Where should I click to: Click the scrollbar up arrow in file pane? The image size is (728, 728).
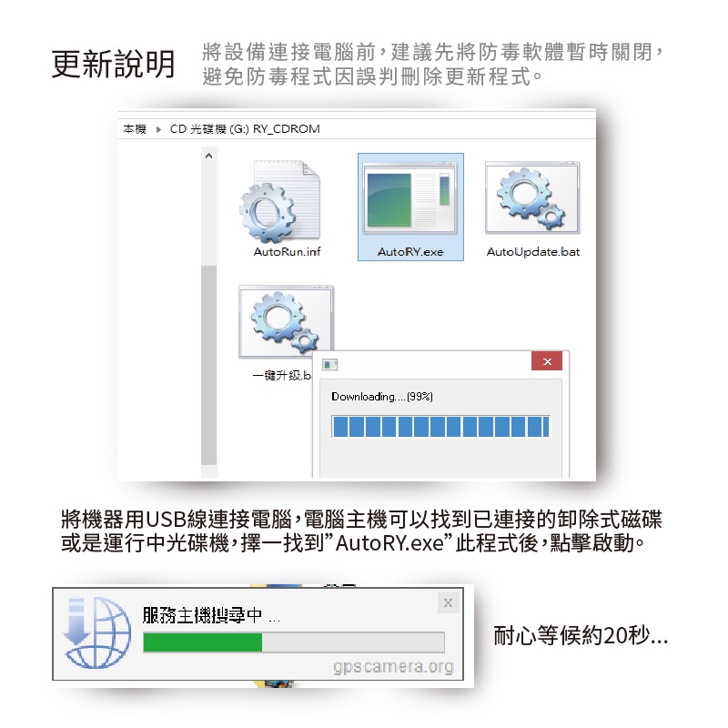(x=209, y=156)
